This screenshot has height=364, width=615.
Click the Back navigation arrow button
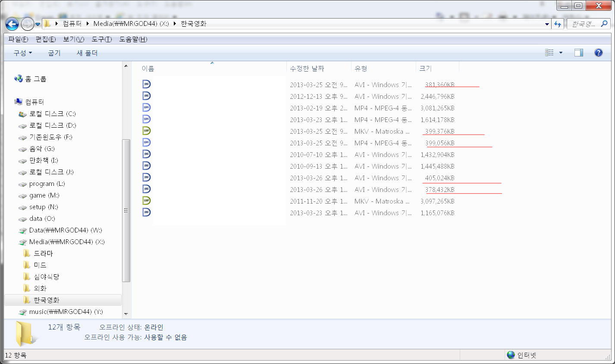(12, 24)
